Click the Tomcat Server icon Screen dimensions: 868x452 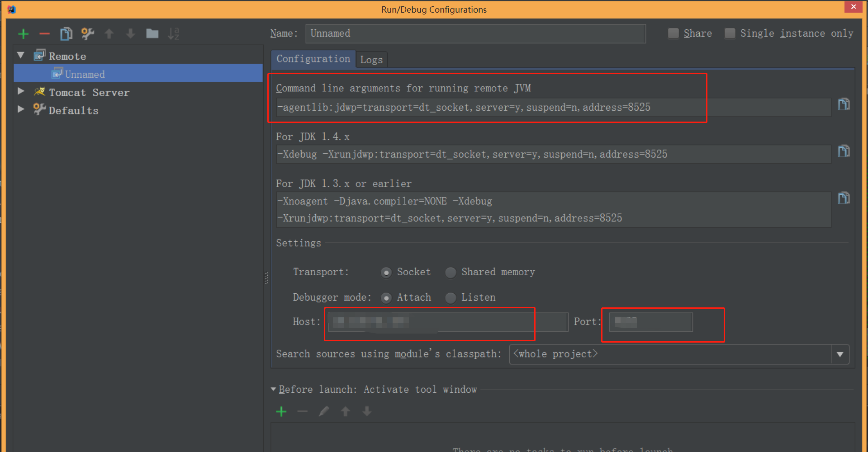tap(39, 92)
